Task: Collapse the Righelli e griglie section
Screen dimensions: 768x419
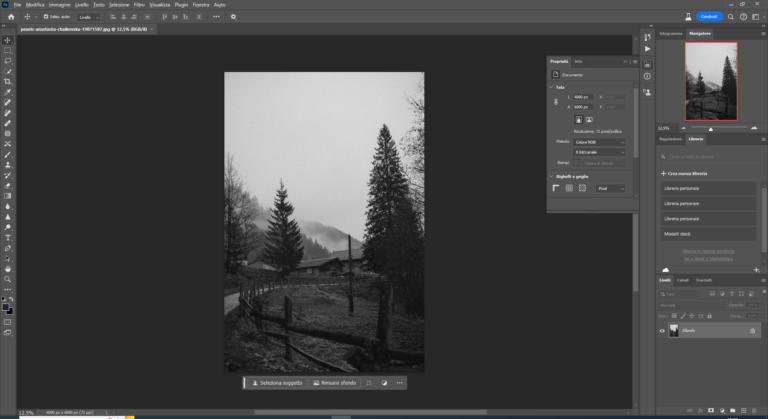Action: coord(553,176)
